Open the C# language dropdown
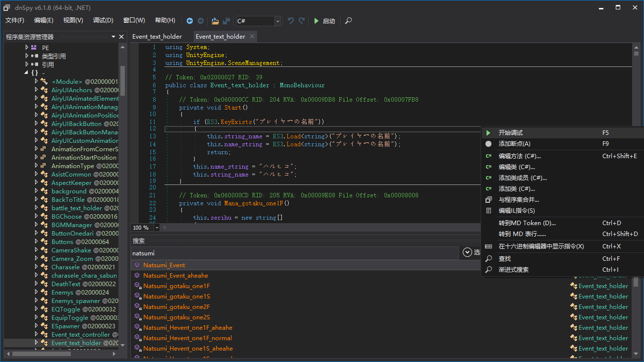This screenshot has height=362, width=644. tap(277, 21)
